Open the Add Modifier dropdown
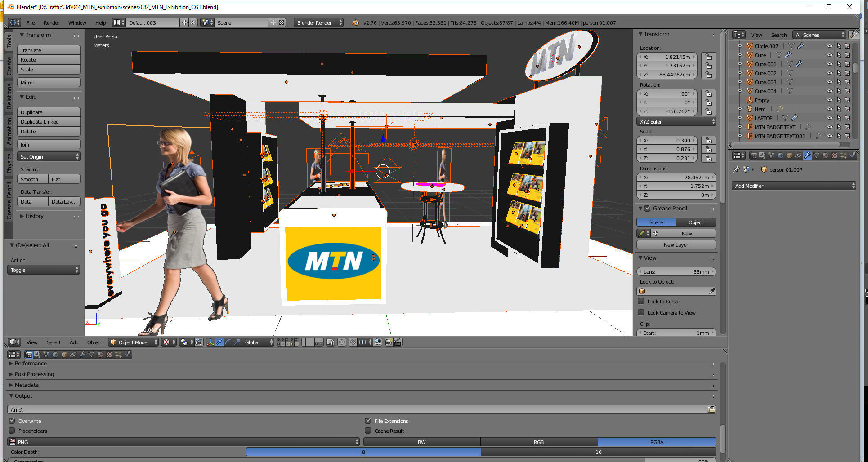868x462 pixels. click(x=794, y=186)
